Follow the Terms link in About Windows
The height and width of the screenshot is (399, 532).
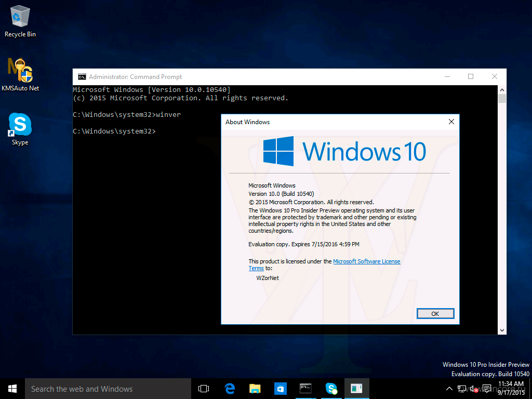tap(256, 268)
